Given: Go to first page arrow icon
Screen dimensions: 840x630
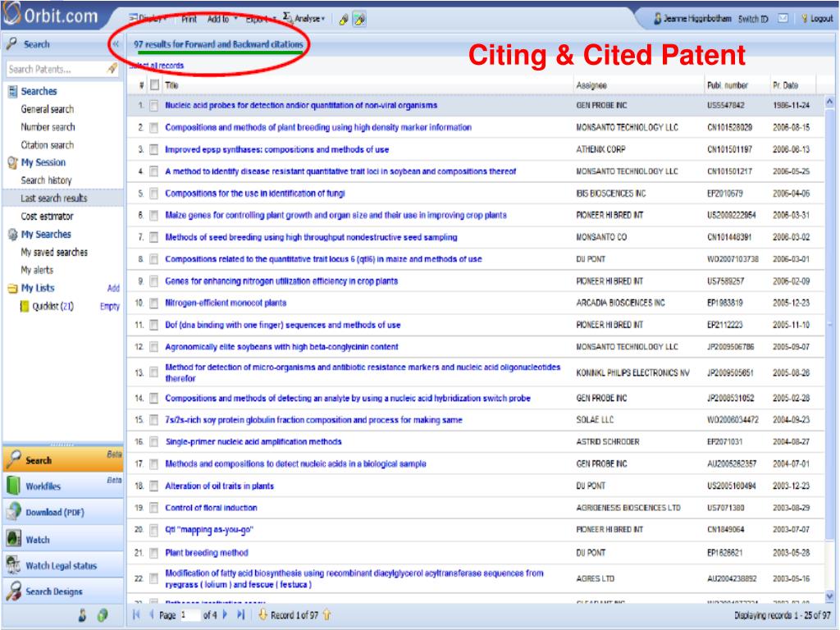Looking at the screenshot, I should pyautogui.click(x=136, y=614).
